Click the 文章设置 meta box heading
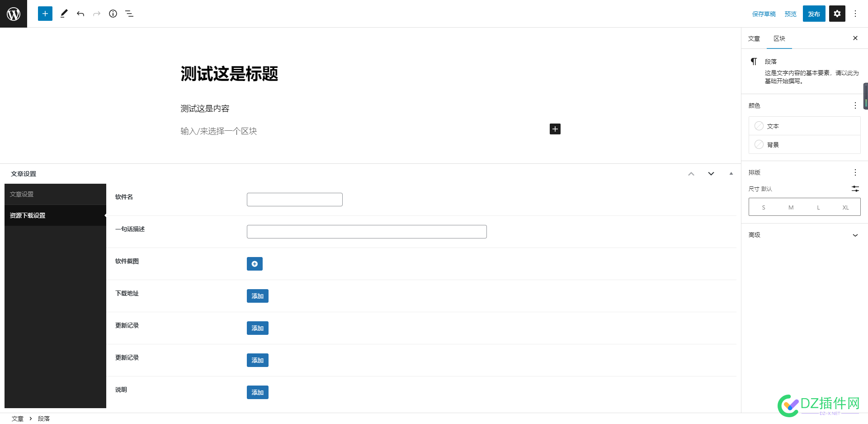Viewport: 868px width, 424px height. tap(24, 174)
